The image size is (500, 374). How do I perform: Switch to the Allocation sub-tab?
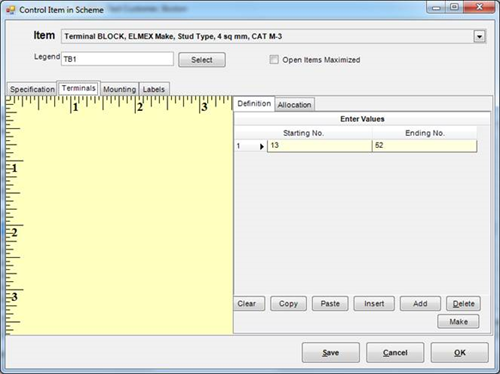pos(294,105)
